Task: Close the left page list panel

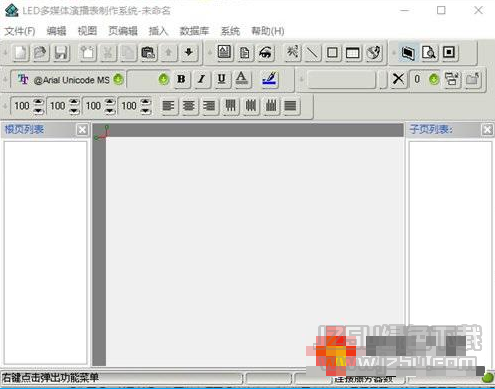Action: tap(82, 130)
